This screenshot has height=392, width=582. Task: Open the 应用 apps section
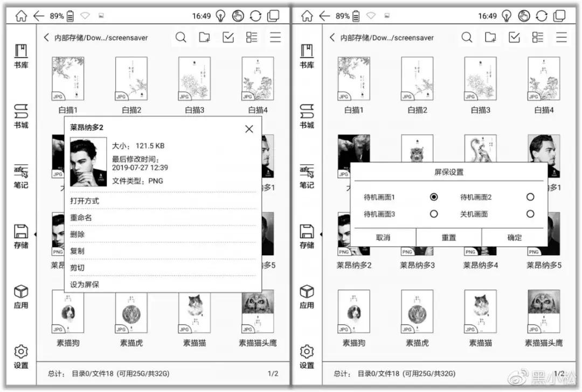coord(20,297)
